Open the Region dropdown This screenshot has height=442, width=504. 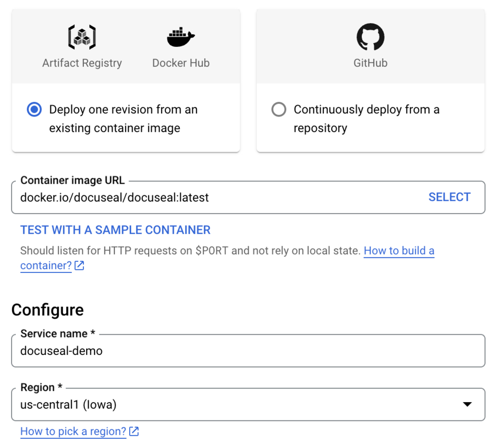pos(248,404)
